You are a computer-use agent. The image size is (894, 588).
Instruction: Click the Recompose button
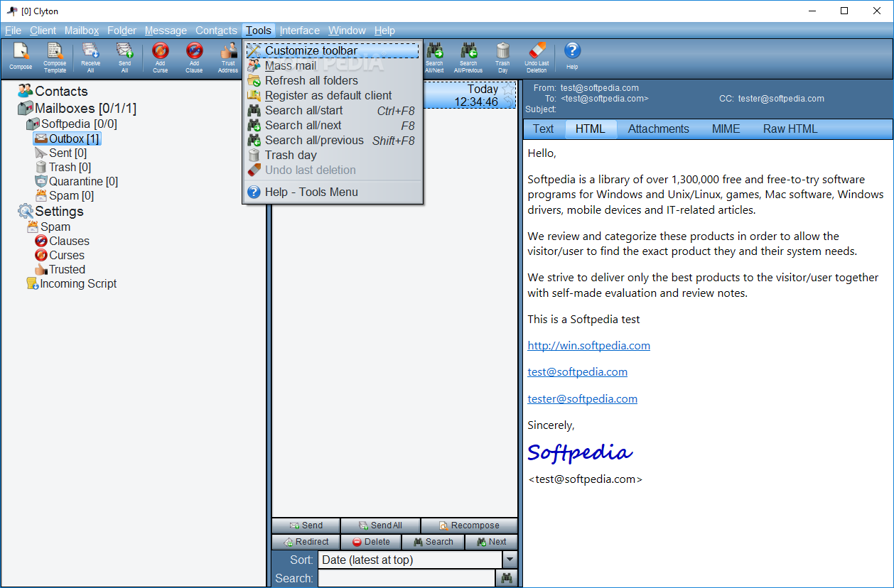point(469,526)
